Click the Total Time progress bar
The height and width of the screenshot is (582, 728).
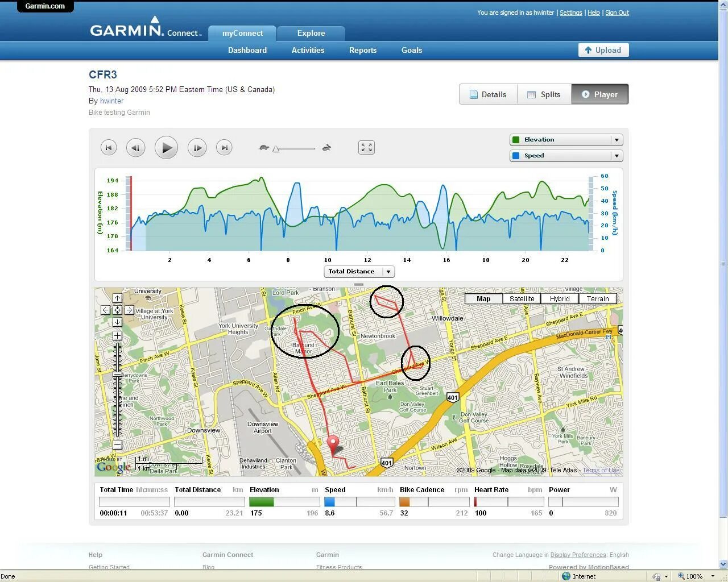point(134,502)
